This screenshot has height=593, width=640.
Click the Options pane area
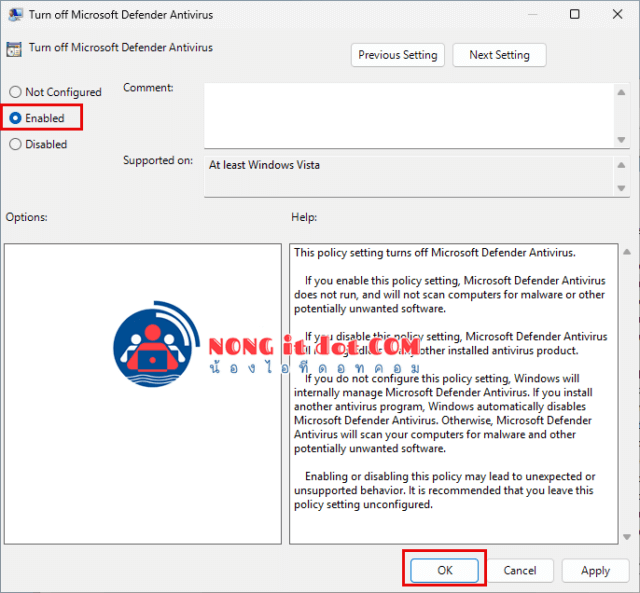143,394
